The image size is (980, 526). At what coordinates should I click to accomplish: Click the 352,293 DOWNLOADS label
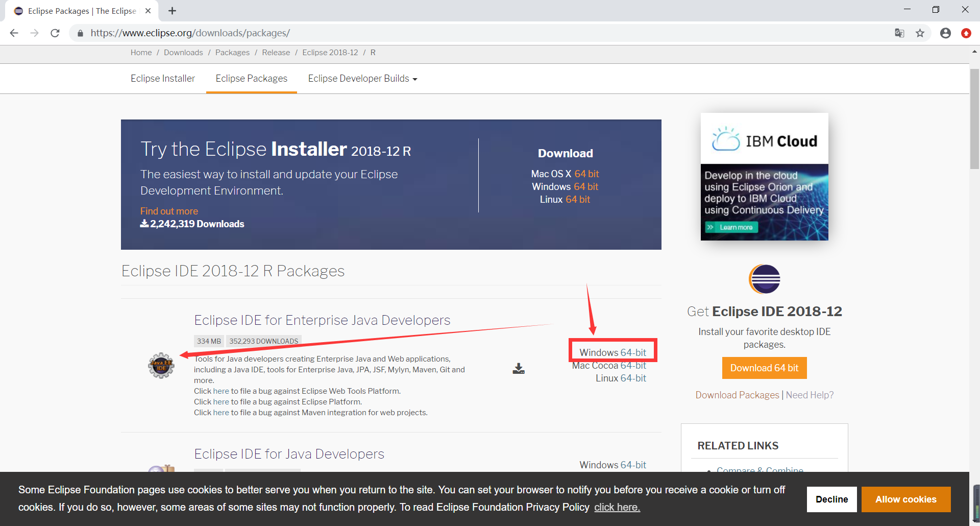pyautogui.click(x=264, y=341)
